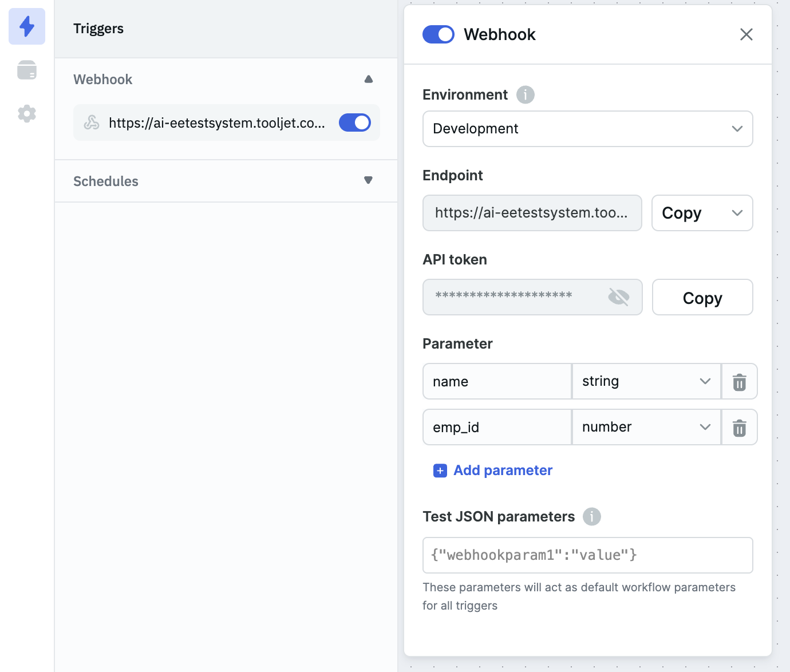
Task: Open workflow settings via the gear icon
Action: coord(26,113)
